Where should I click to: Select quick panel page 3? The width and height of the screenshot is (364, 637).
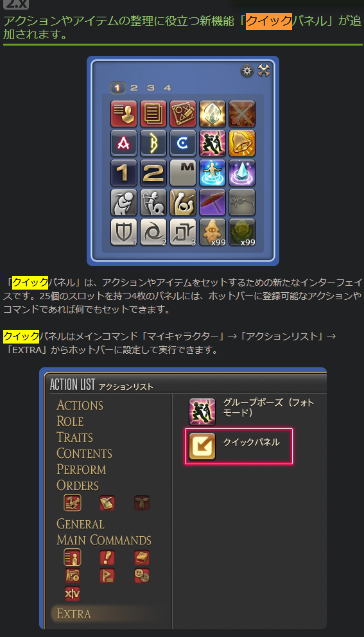(151, 88)
